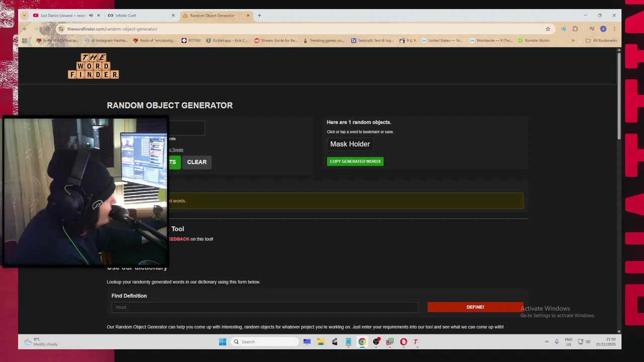The width and height of the screenshot is (644, 362).
Task: Click the CLEAR button
Action: click(197, 162)
